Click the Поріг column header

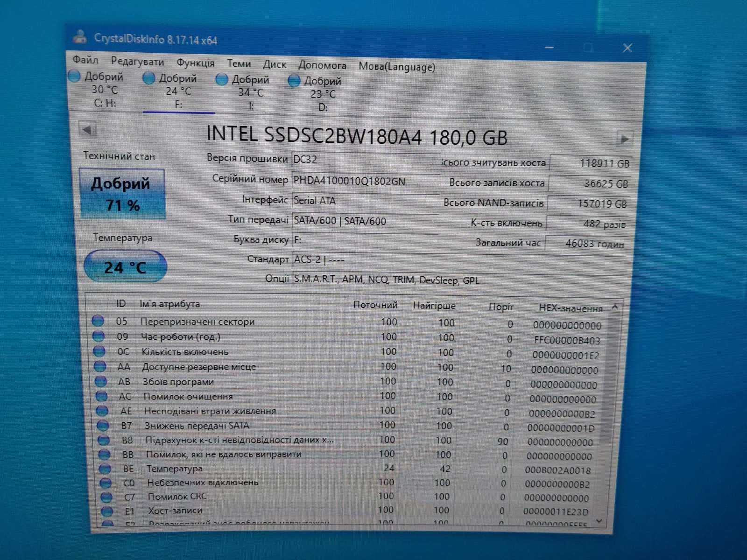point(501,307)
